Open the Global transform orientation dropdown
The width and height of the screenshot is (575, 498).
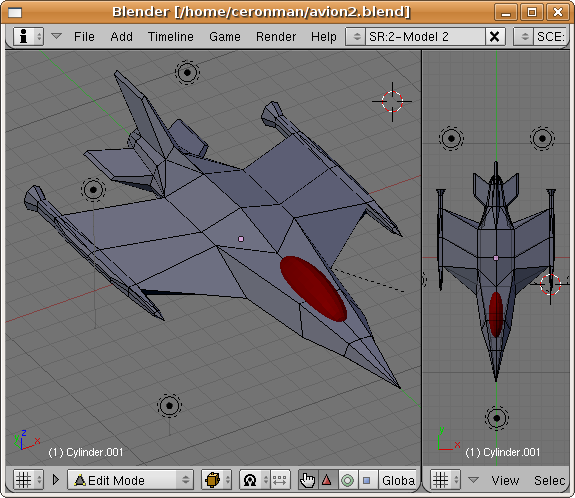pos(398,480)
